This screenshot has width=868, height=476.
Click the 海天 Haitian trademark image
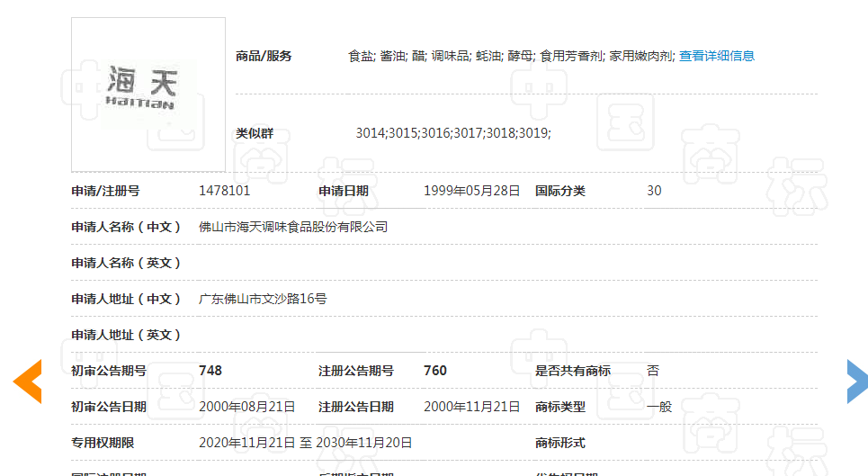tap(148, 94)
